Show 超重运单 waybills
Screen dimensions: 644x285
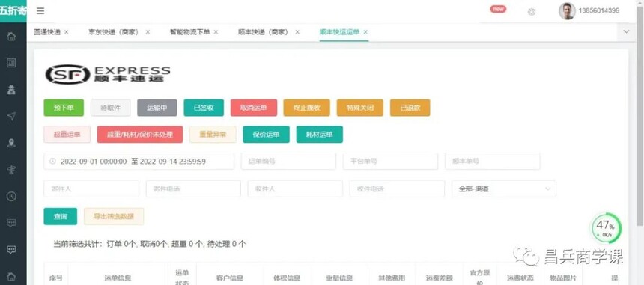click(67, 135)
